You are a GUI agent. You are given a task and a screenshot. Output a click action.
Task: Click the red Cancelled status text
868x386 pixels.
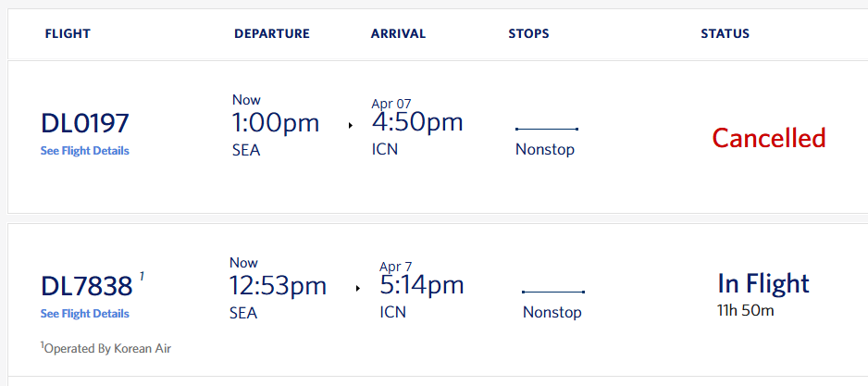[x=768, y=138]
